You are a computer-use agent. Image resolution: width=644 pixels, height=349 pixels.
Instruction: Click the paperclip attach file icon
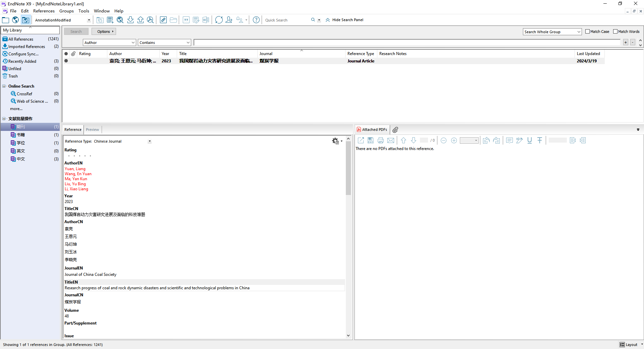click(395, 130)
